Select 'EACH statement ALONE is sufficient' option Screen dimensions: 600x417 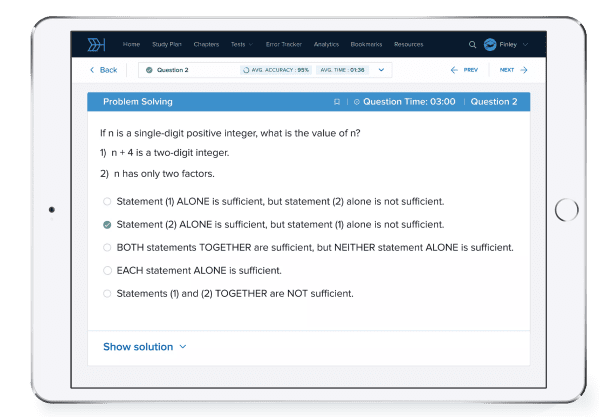coord(107,270)
